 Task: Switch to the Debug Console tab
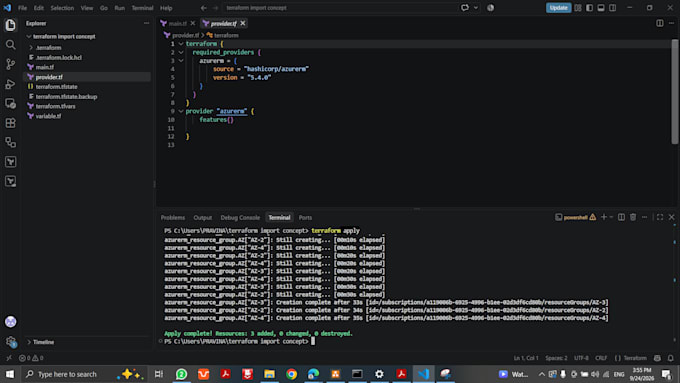[x=240, y=218]
